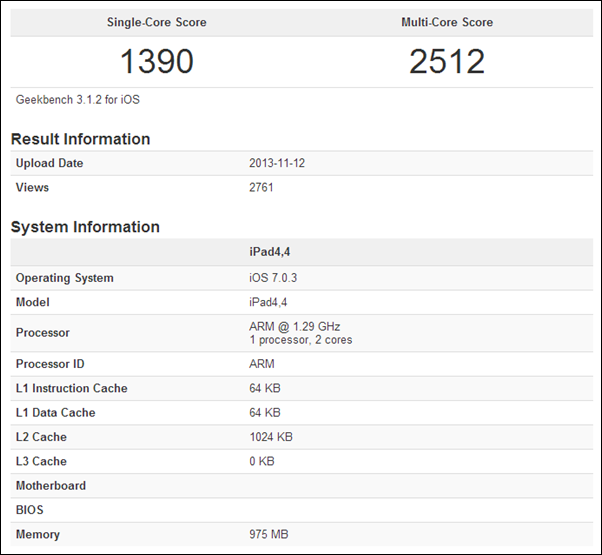
Task: Select the 975 MB memory value
Action: pyautogui.click(x=269, y=534)
